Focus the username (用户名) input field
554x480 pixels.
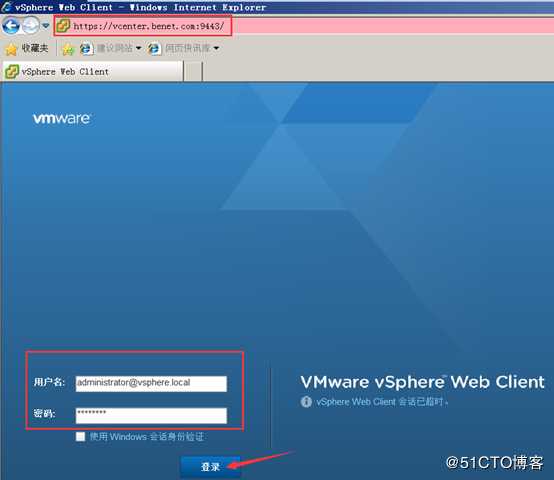tap(151, 384)
